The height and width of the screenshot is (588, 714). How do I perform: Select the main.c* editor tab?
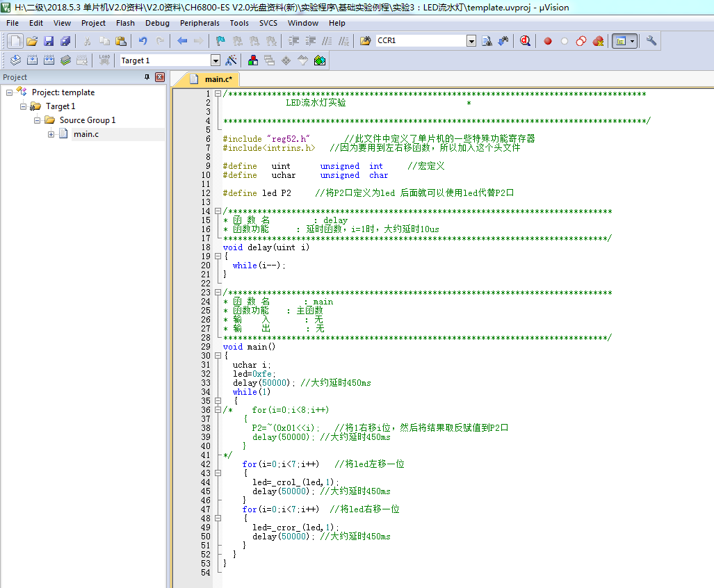217,79
